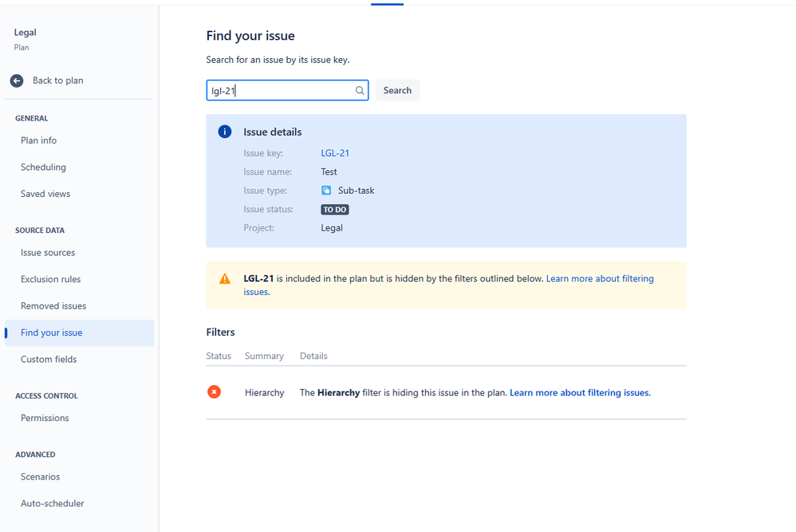Click the TO DO status lozenge

tap(334, 210)
